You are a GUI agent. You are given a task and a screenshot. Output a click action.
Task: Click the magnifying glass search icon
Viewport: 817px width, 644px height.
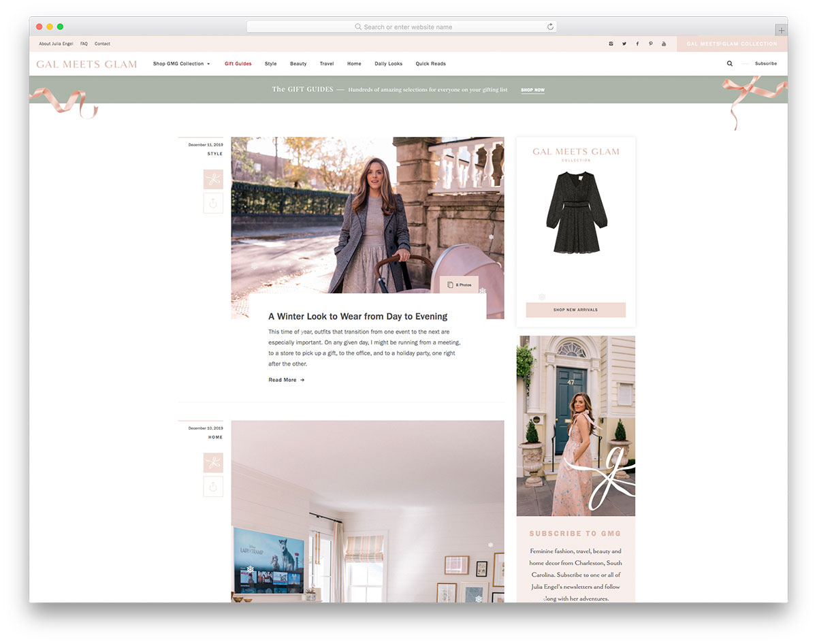point(730,63)
